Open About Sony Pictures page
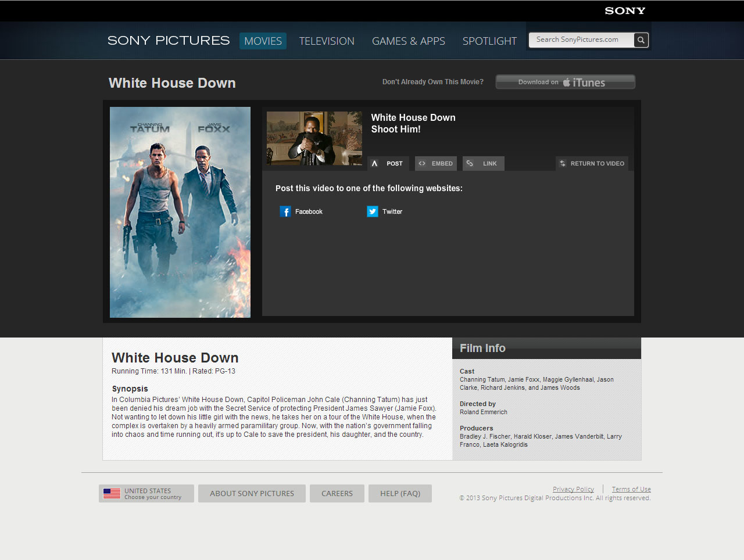The height and width of the screenshot is (560, 744). click(x=252, y=493)
